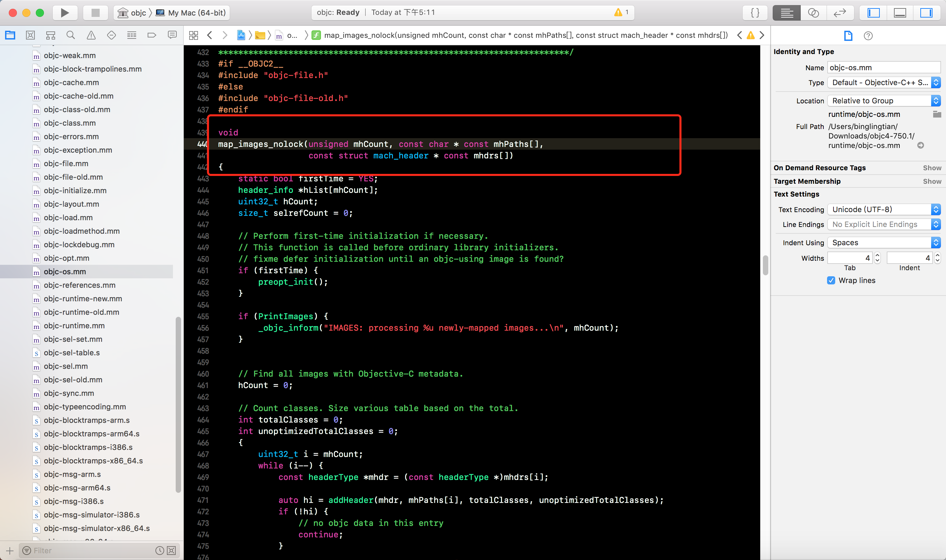Select the File inspector tab

click(848, 36)
